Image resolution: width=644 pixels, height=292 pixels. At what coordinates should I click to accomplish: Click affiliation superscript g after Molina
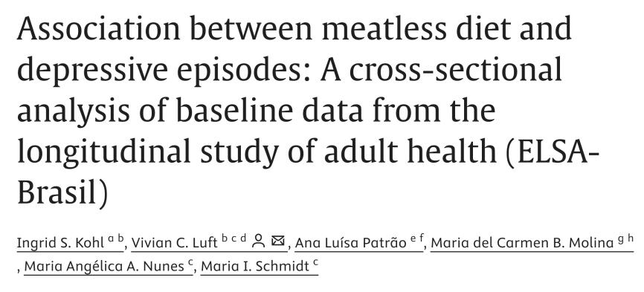[x=621, y=239]
